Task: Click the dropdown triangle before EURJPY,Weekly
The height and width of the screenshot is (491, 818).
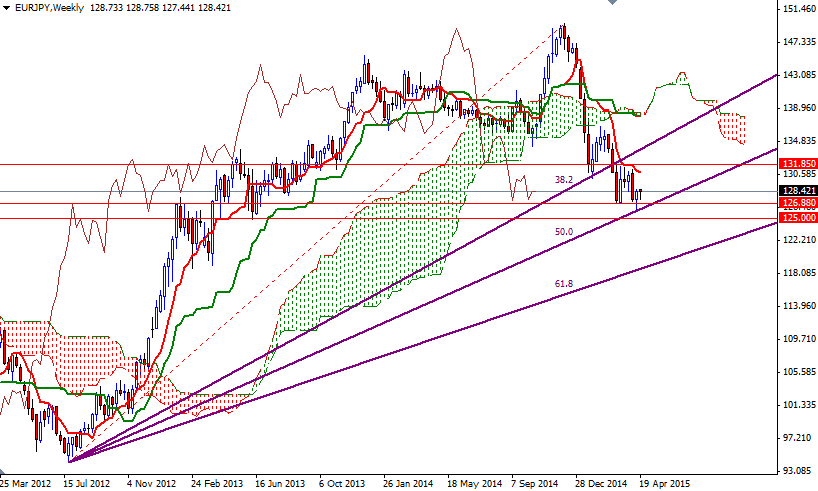Action: click(x=6, y=8)
